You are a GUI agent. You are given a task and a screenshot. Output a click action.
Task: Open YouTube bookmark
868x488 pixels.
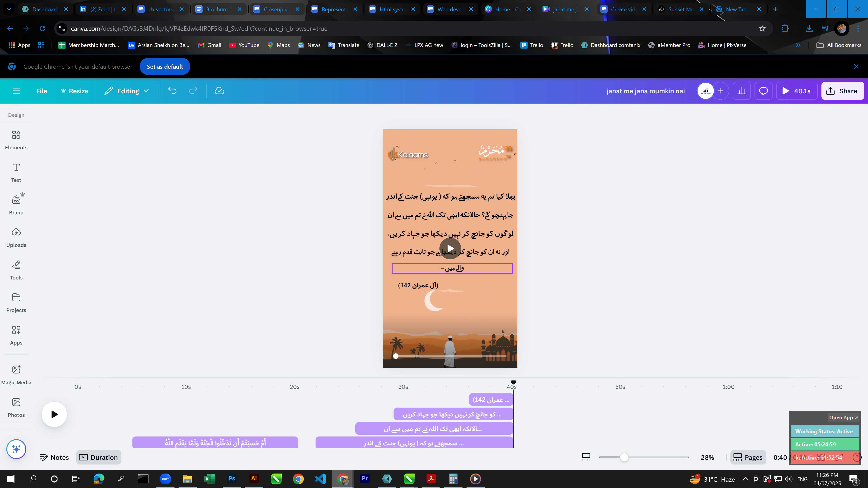[x=244, y=45]
